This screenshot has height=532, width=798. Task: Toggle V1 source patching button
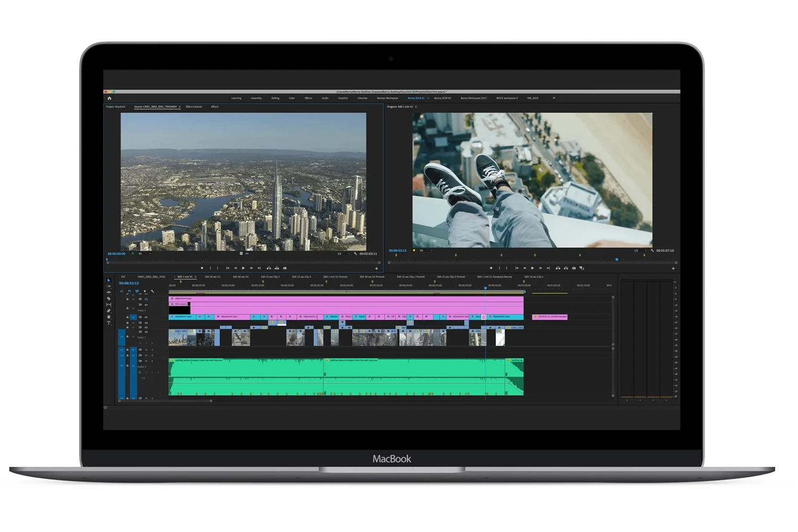[x=122, y=337]
